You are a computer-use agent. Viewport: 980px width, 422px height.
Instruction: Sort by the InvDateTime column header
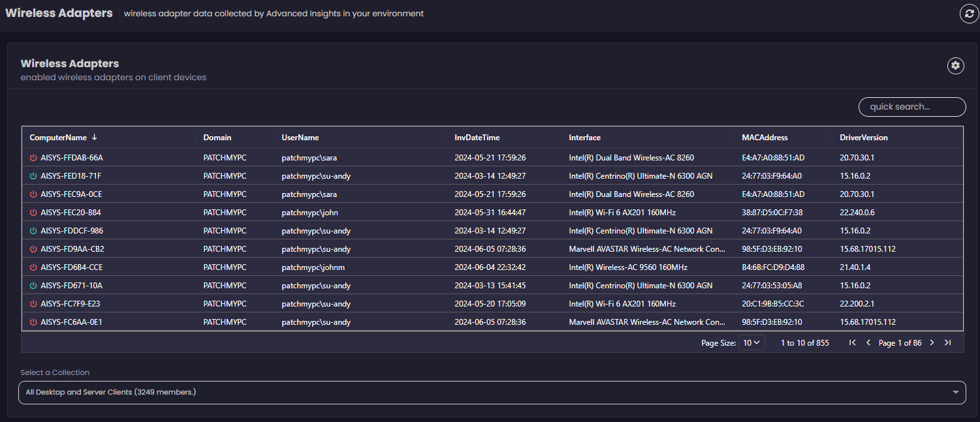coord(477,138)
